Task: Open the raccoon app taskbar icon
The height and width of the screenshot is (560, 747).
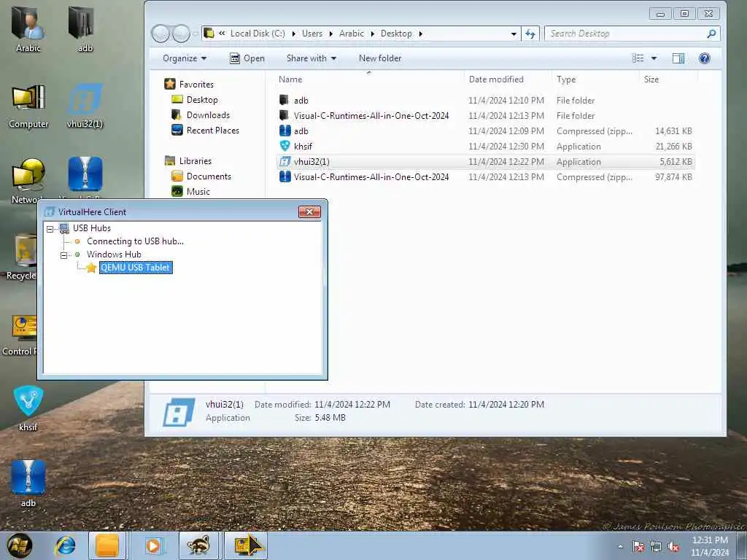Action: [x=198, y=545]
